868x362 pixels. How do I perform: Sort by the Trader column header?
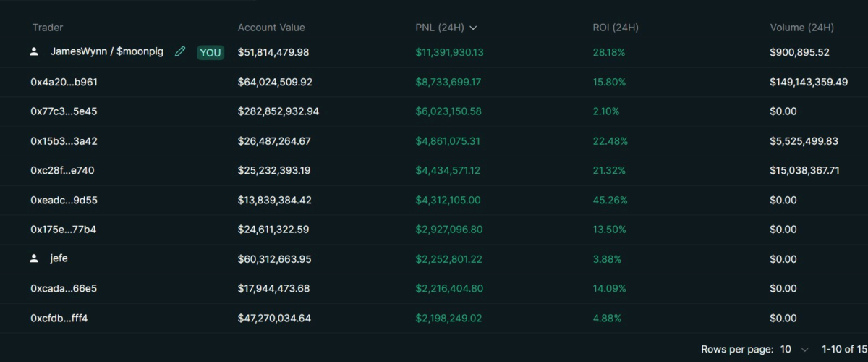[48, 28]
